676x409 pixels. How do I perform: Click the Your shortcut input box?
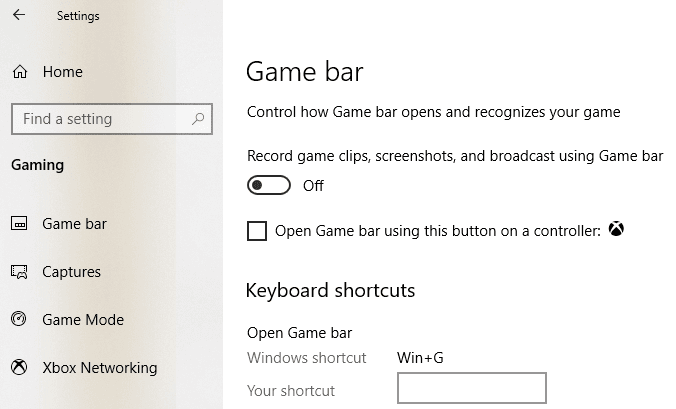point(471,388)
